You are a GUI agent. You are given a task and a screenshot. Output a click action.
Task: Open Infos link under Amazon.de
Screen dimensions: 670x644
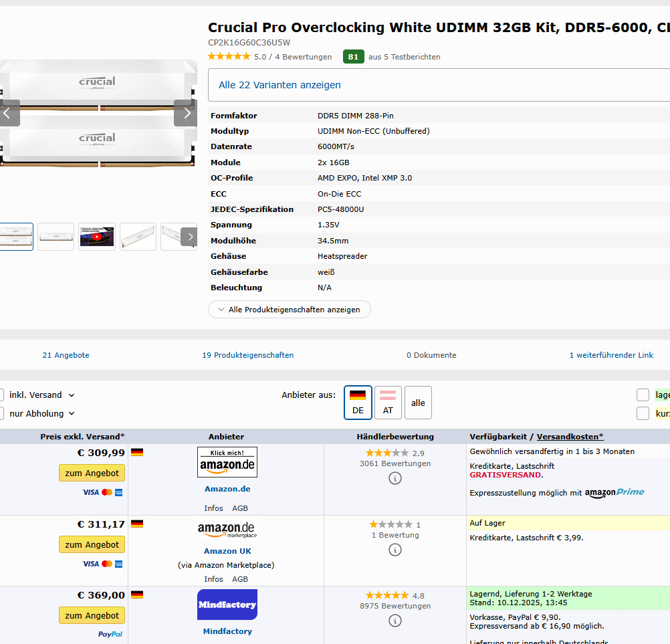pos(213,508)
